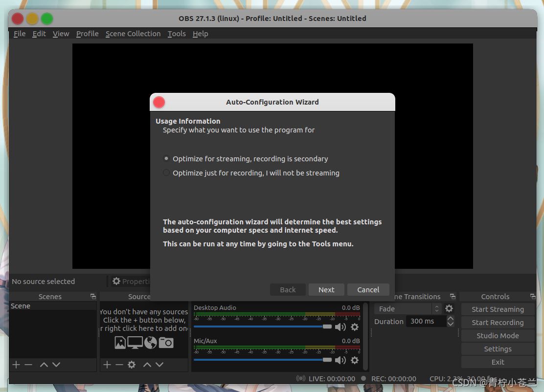Undock the Scene Transitions panel
Viewport: 544px width, 392px height.
tap(453, 296)
